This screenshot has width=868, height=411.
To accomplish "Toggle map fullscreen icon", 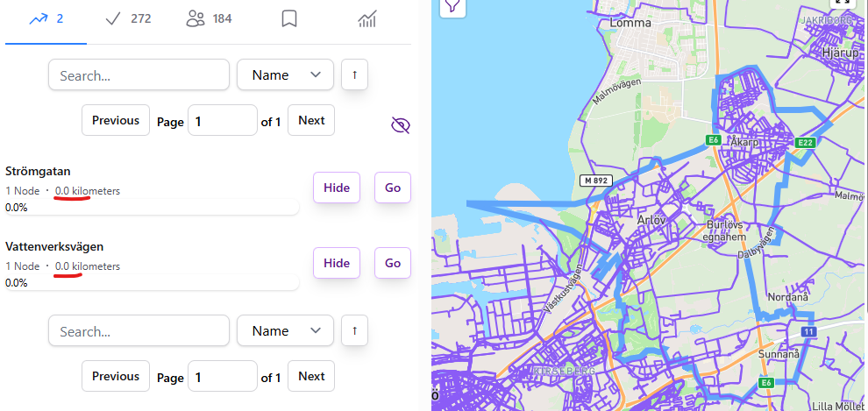I will click(x=844, y=4).
